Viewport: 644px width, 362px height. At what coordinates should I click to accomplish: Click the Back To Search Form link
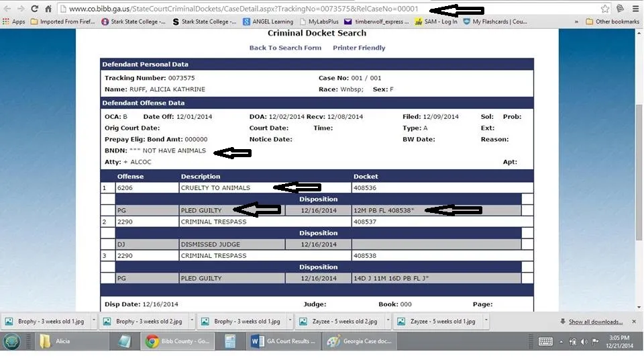[285, 48]
